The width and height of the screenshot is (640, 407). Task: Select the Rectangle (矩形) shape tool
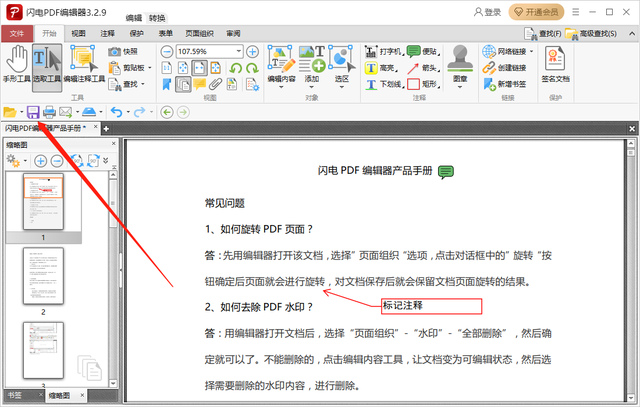[x=423, y=84]
